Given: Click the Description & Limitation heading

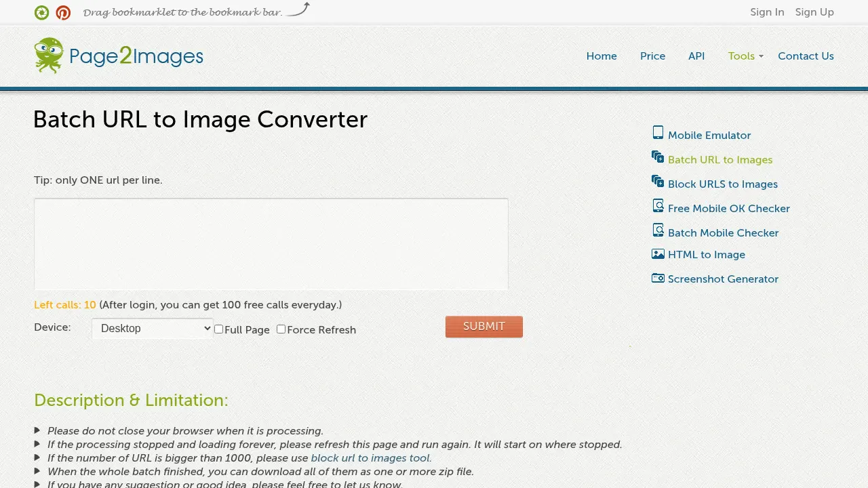Looking at the screenshot, I should pyautogui.click(x=131, y=401).
